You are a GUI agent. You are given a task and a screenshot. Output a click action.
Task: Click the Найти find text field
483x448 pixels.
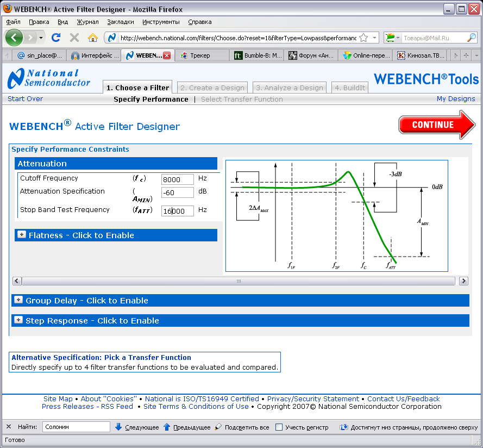tap(76, 427)
